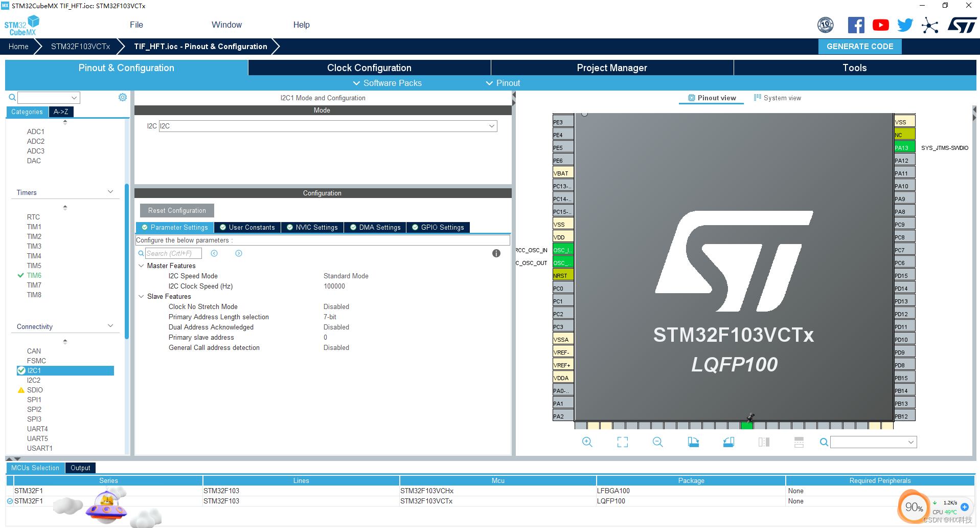
Task: Select the NRST pin
Action: tap(563, 275)
